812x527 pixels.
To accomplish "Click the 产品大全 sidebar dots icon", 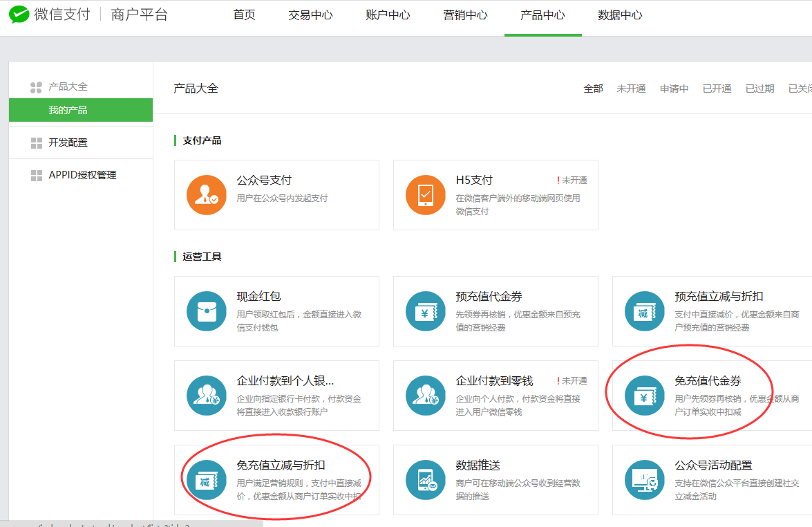I will coord(36,87).
